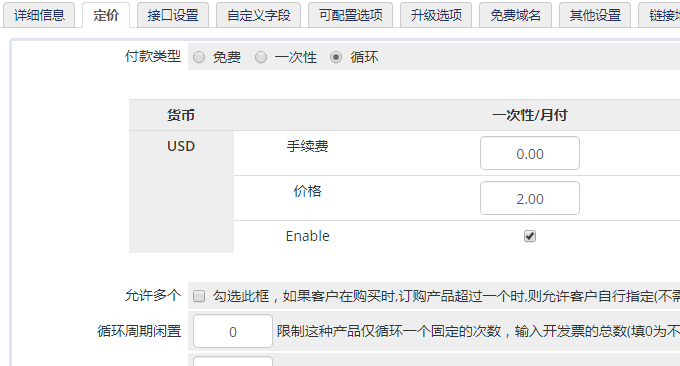Open the partially visible 链接 tab
Image resolution: width=680 pixels, height=366 pixels.
pos(660,15)
